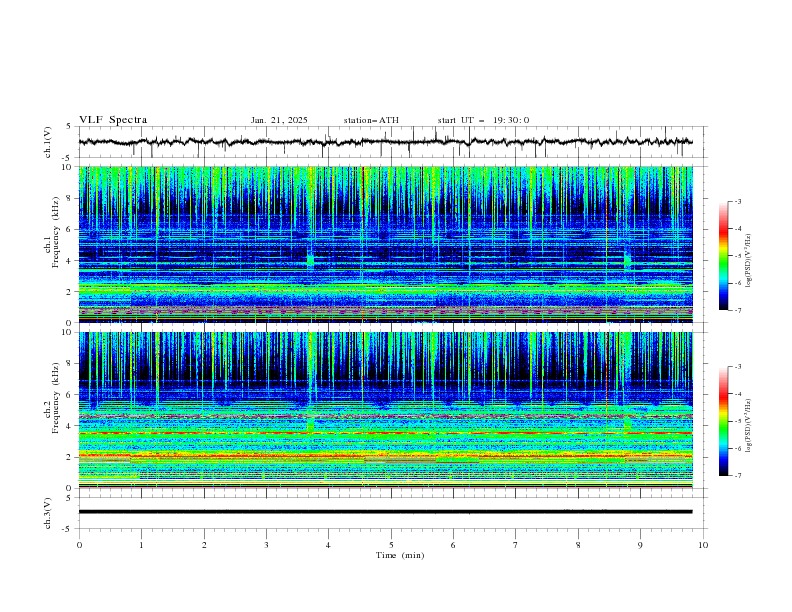The width and height of the screenshot is (792, 612).
Task: Click the "ch.1(V)" waveform axis label
Action: [x=48, y=142]
